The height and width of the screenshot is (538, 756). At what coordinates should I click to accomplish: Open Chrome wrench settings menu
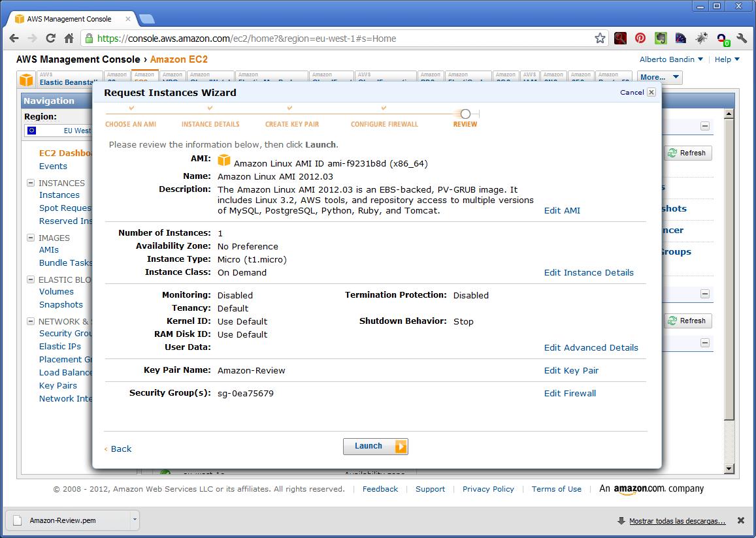click(742, 39)
